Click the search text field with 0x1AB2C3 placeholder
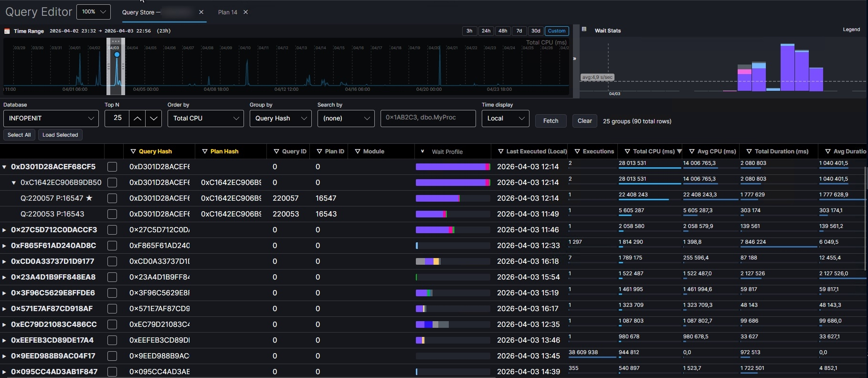Image resolution: width=868 pixels, height=378 pixels. tap(428, 119)
